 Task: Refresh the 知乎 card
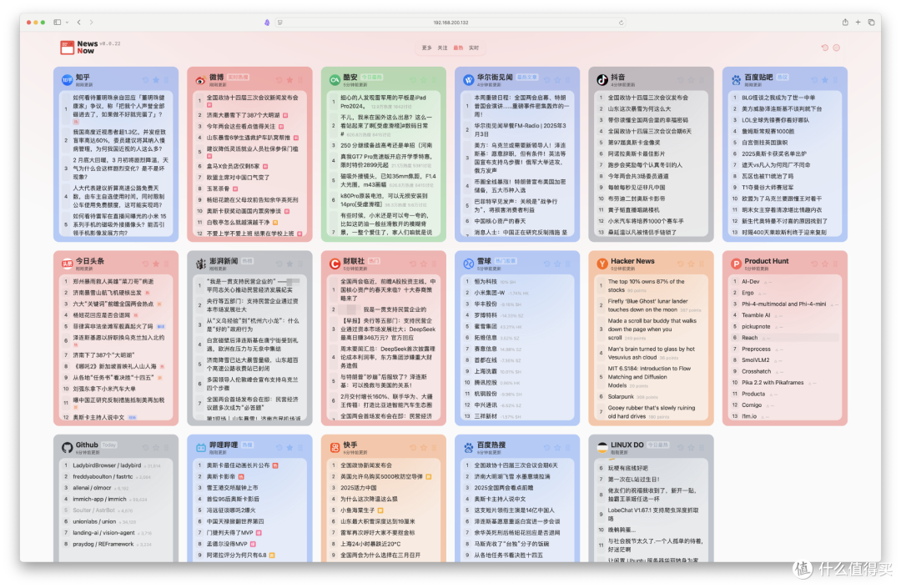pyautogui.click(x=145, y=80)
